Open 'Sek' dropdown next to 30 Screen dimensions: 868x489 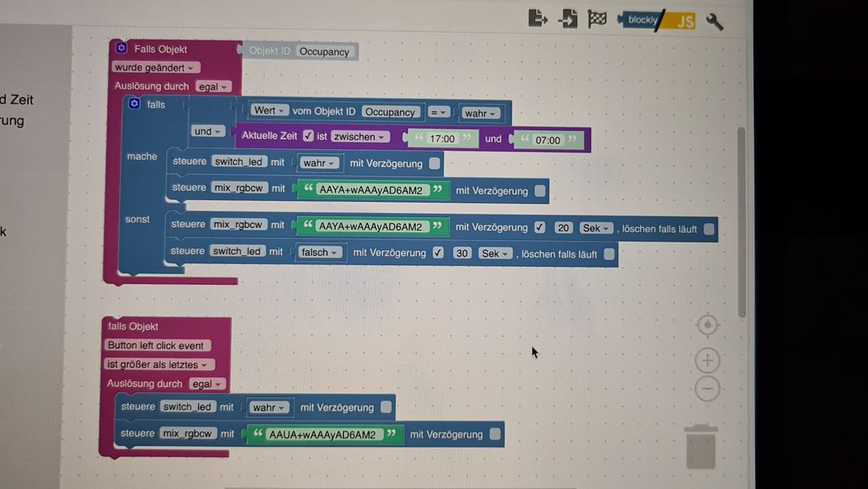[x=495, y=254]
